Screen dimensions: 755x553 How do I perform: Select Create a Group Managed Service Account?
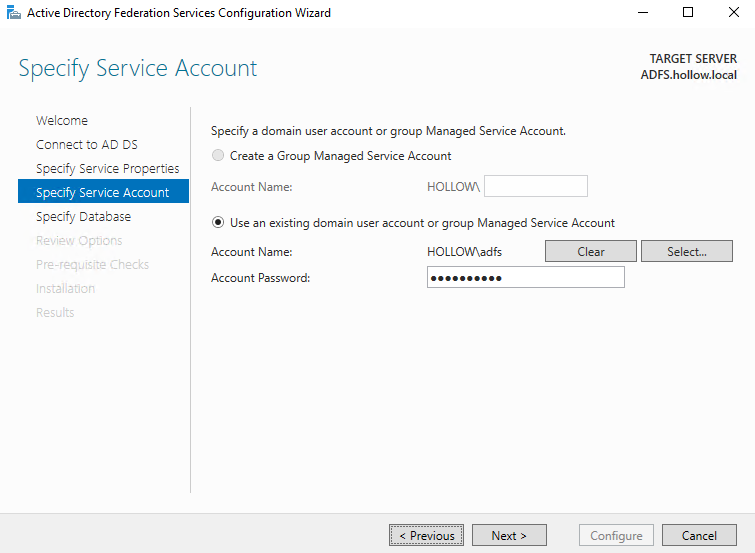[x=218, y=156]
